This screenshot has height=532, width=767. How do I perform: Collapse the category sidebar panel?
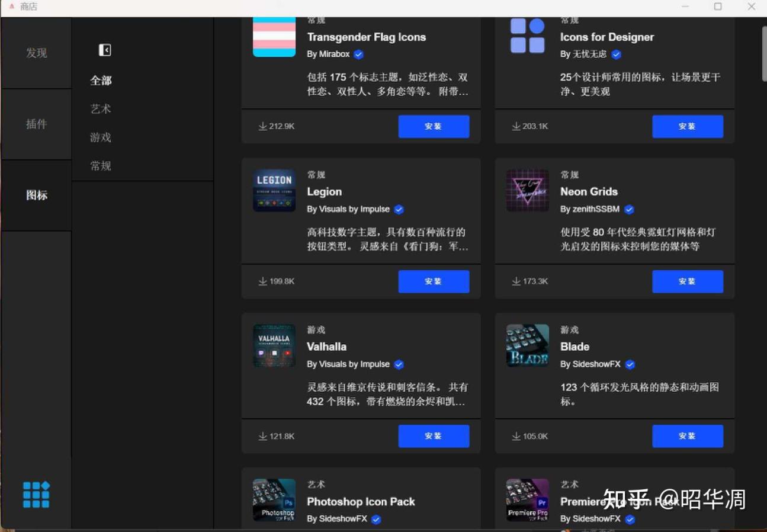coord(105,50)
